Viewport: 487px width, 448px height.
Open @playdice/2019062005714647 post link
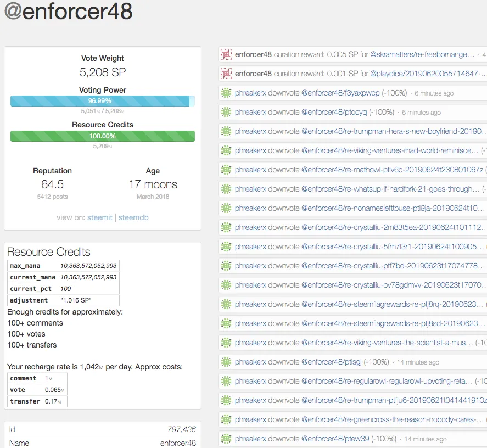[x=428, y=74]
